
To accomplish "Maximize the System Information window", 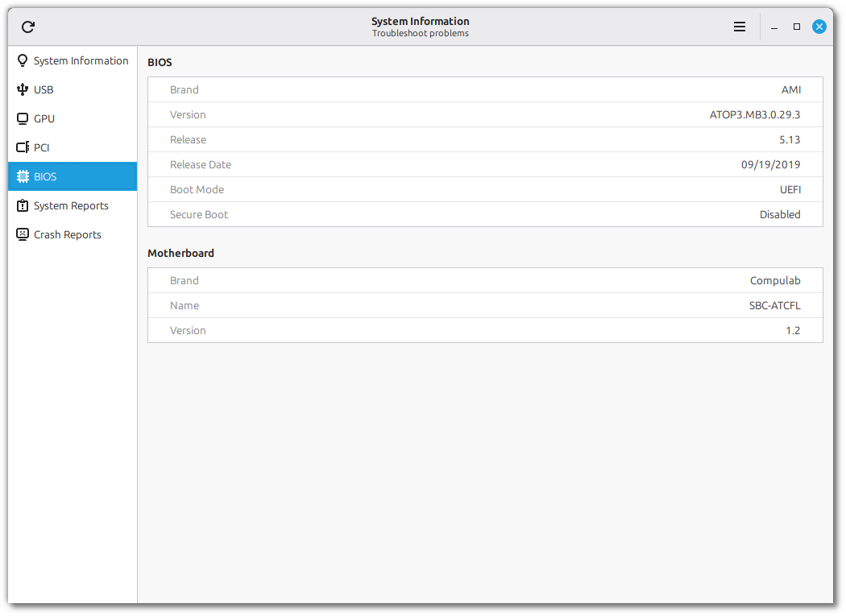I will (x=797, y=27).
